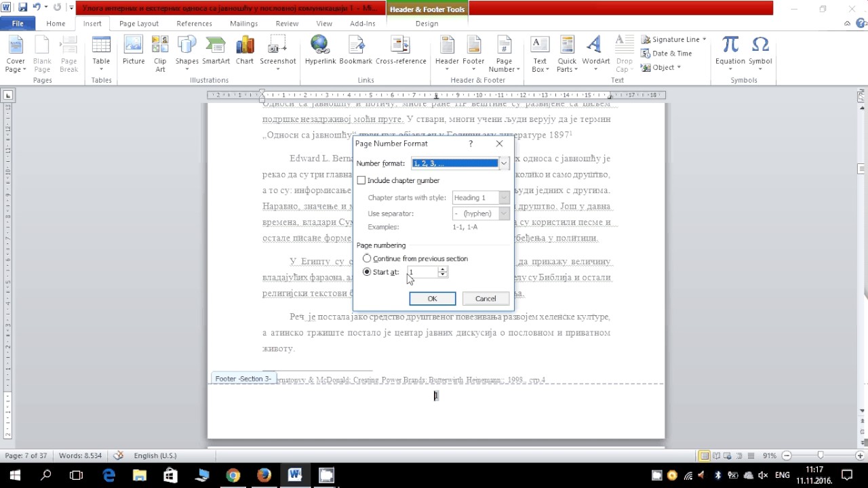Insert a Drop Cap
This screenshot has width=868, height=488.
624,54
